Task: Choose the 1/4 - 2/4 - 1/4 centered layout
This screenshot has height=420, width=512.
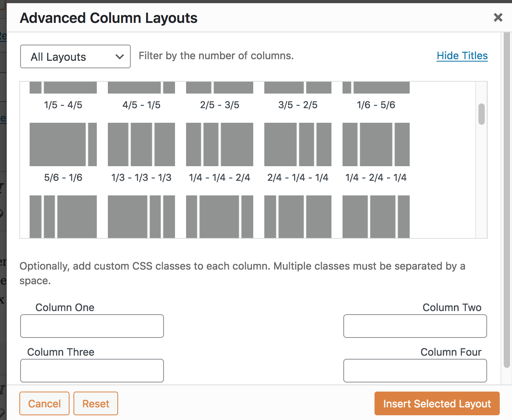Action: pyautogui.click(x=376, y=144)
